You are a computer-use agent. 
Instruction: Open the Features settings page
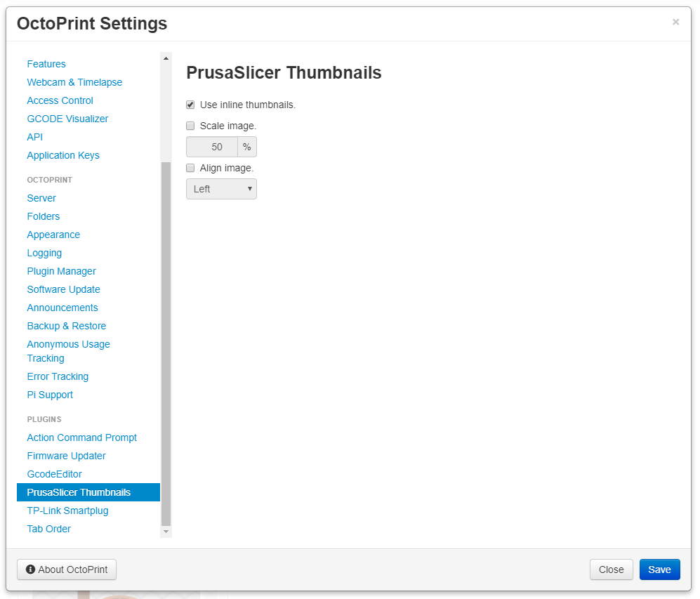click(x=46, y=64)
